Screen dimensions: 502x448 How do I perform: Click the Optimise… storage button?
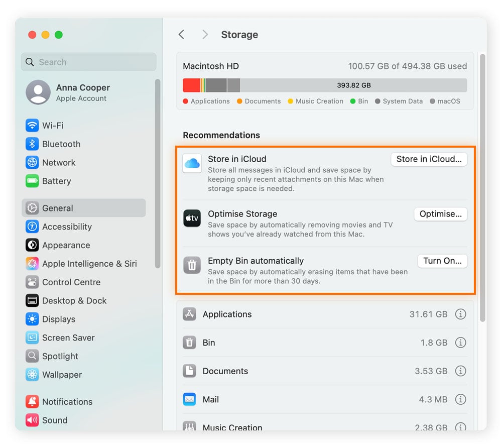click(x=440, y=214)
